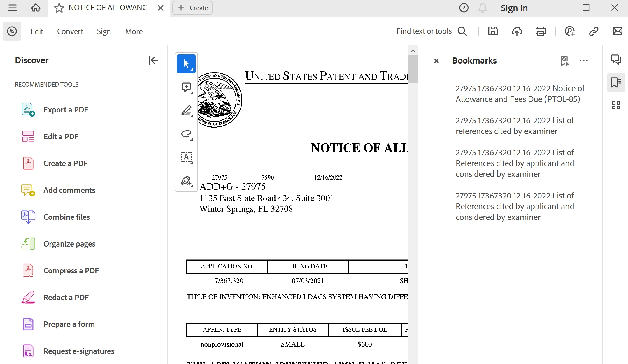628x364 pixels.
Task: Open the hamburger main menu
Action: click(x=12, y=8)
